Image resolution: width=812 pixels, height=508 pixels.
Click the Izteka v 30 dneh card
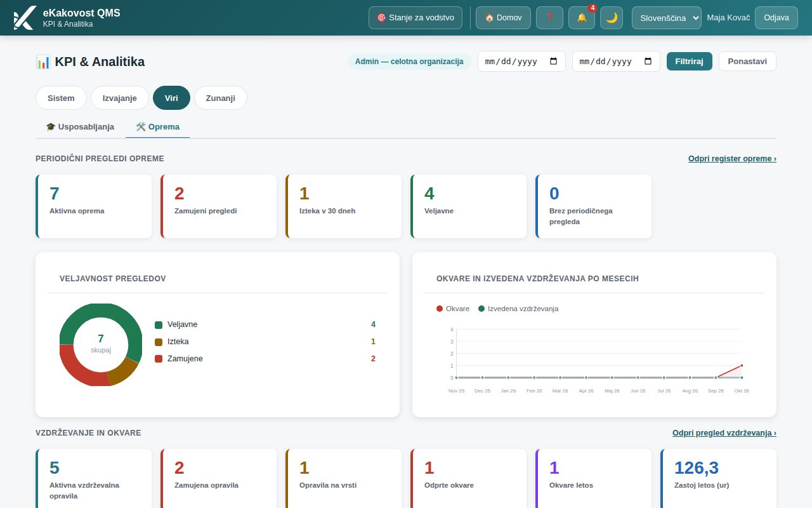pos(344,206)
